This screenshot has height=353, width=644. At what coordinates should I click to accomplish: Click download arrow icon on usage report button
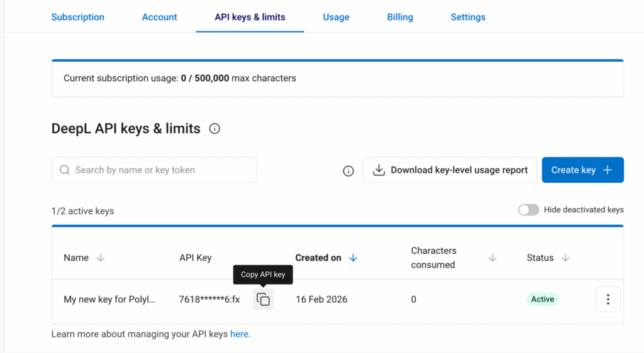point(379,170)
